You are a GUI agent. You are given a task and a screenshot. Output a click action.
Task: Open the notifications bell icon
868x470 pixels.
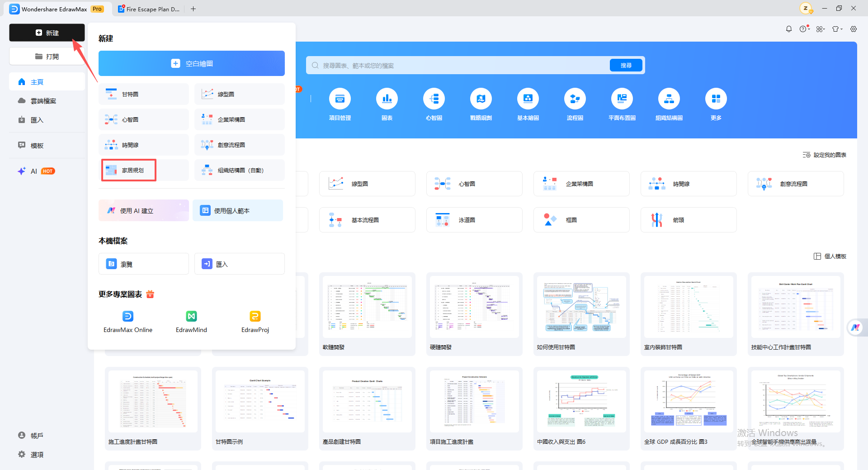(x=789, y=29)
